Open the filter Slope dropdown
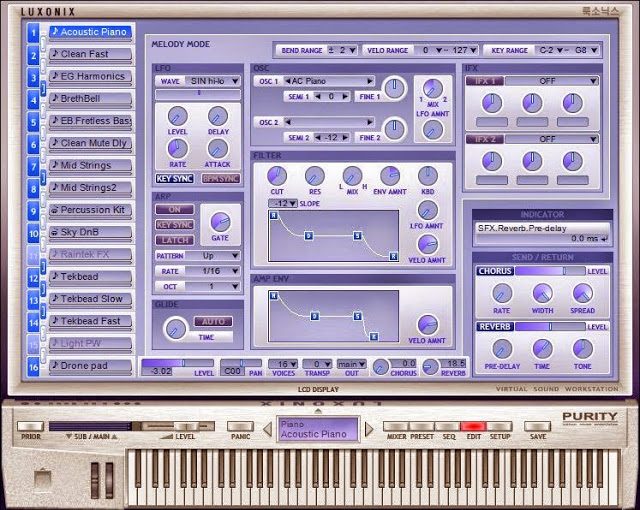This screenshot has height=510, width=640. click(x=283, y=203)
